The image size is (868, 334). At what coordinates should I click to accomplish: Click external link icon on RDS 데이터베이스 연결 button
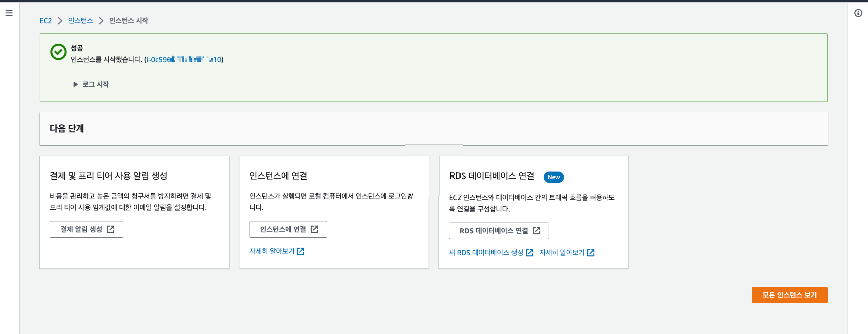[536, 231]
